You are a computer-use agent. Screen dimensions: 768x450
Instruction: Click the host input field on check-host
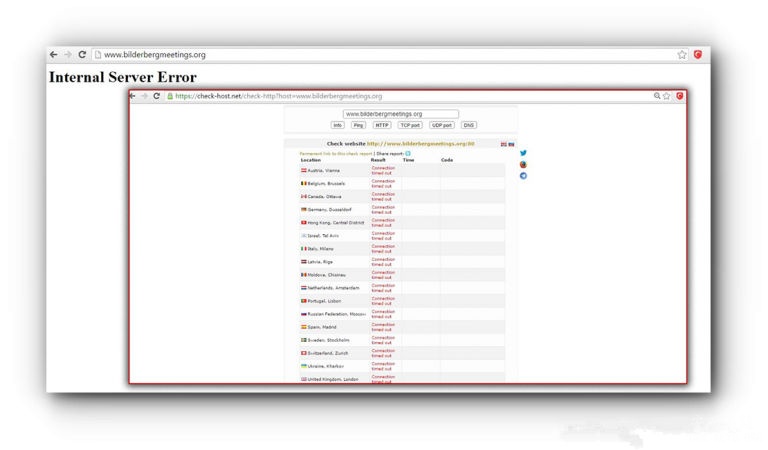point(400,114)
